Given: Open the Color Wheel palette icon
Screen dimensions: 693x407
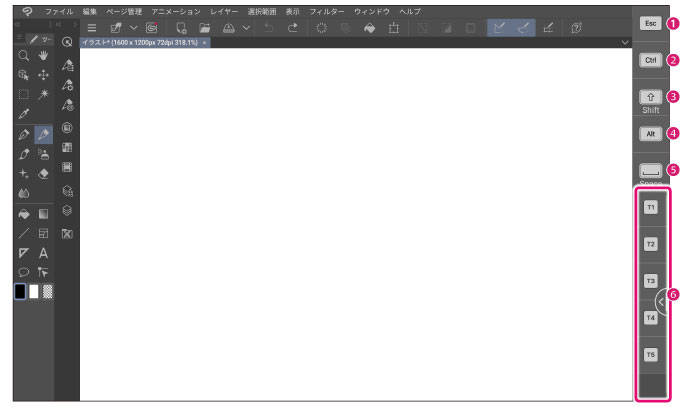Looking at the screenshot, I should coord(67,128).
